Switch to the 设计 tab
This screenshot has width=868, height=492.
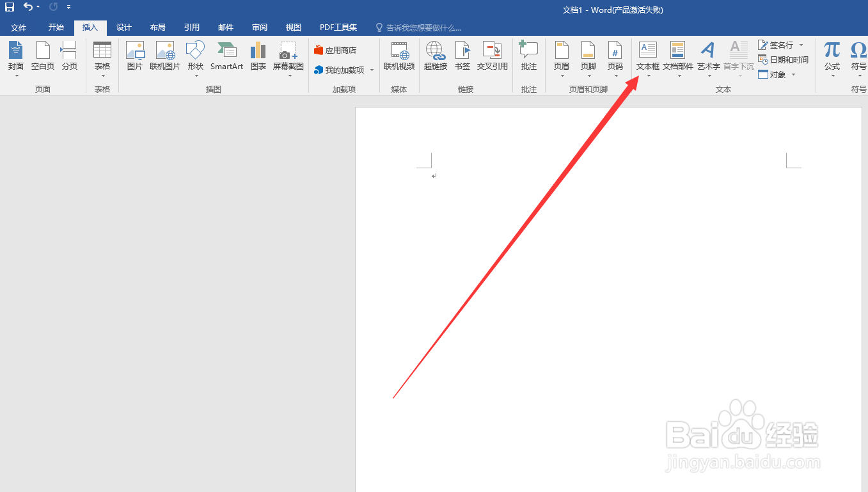coord(124,28)
